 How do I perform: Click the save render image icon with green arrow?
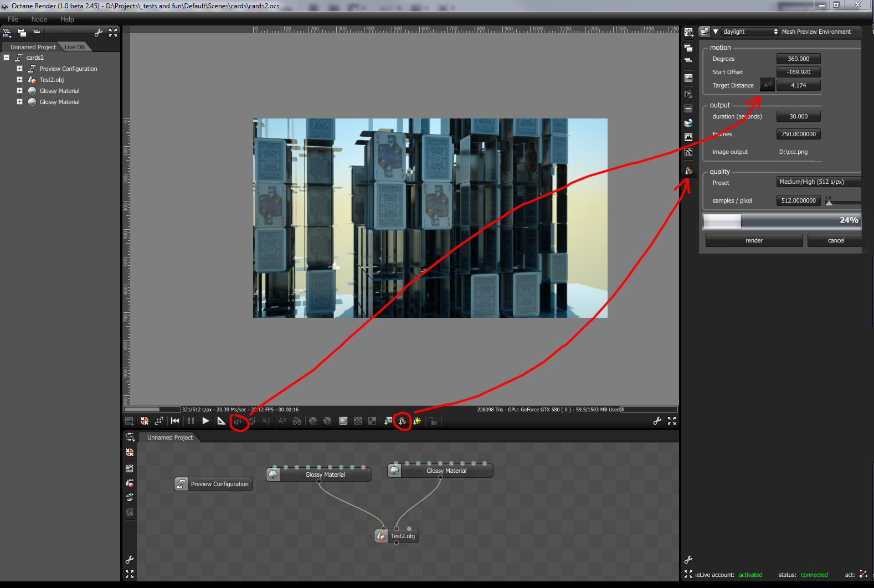(x=388, y=421)
